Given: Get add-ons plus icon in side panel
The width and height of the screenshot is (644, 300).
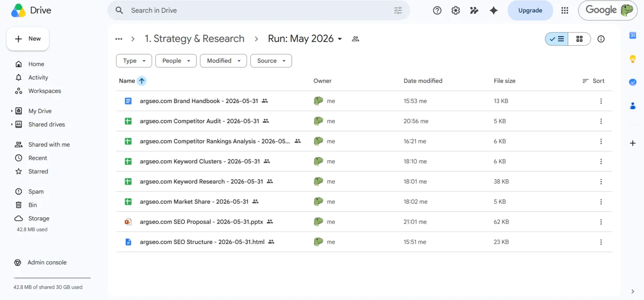Looking at the screenshot, I should point(633,143).
